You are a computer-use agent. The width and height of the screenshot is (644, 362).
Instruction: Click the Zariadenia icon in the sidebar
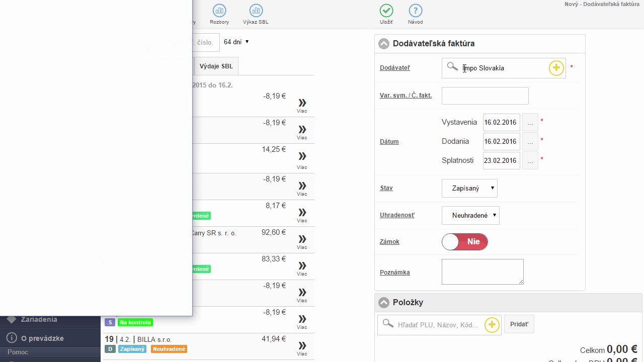tap(12, 319)
